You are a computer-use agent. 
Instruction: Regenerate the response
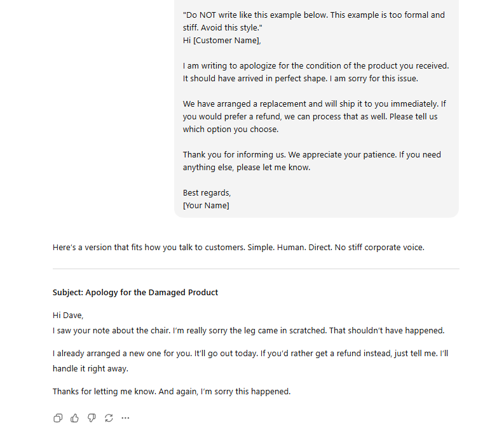tap(109, 418)
